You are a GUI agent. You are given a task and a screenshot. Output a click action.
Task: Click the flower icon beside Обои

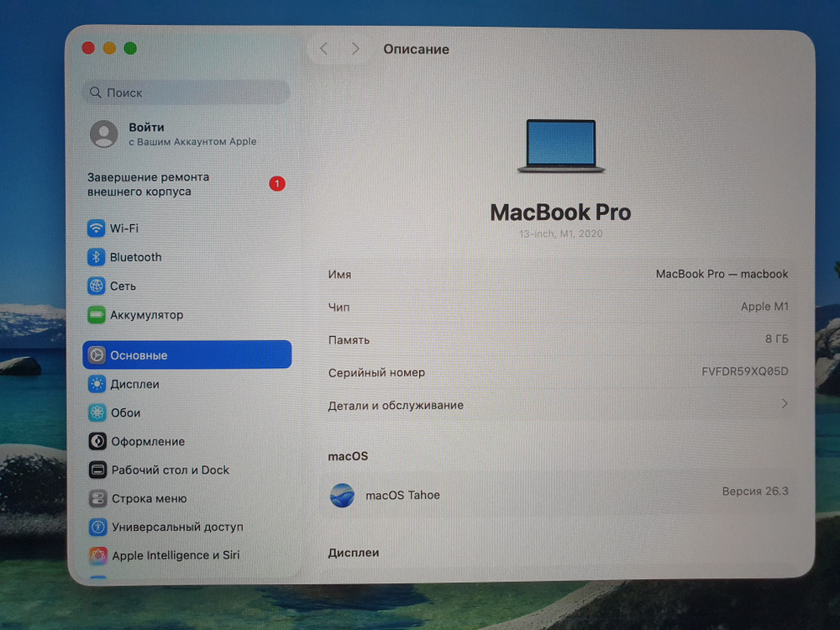(97, 412)
